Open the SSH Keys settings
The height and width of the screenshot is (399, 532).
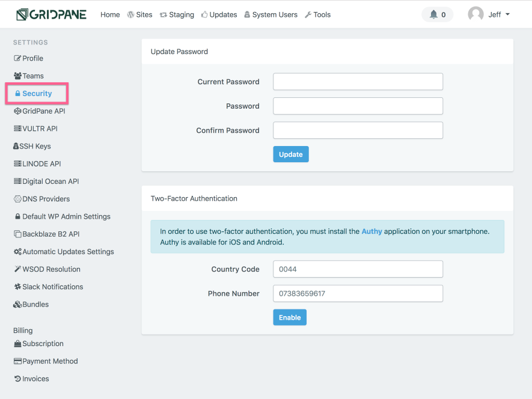[x=32, y=146]
